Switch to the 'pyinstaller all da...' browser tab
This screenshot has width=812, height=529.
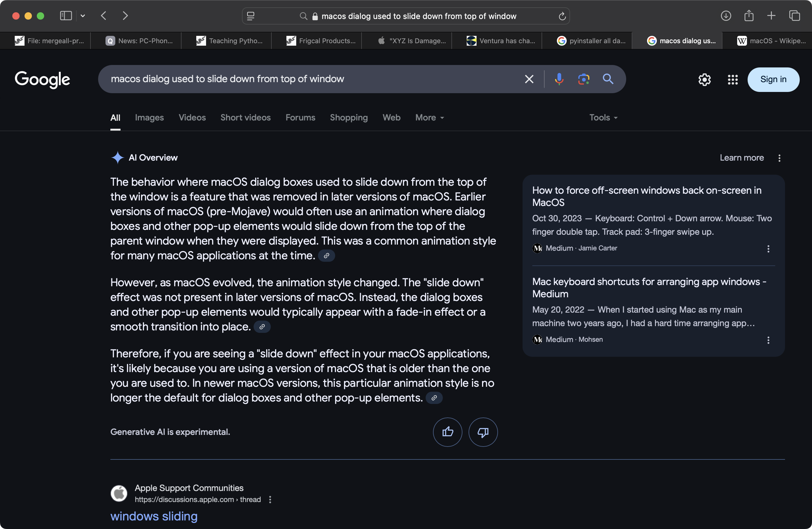click(587, 41)
